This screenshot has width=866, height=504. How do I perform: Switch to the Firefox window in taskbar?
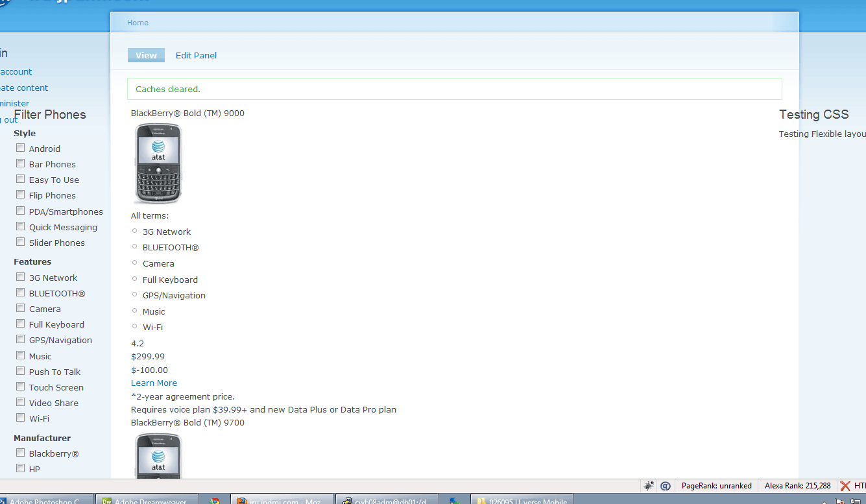[x=282, y=501]
